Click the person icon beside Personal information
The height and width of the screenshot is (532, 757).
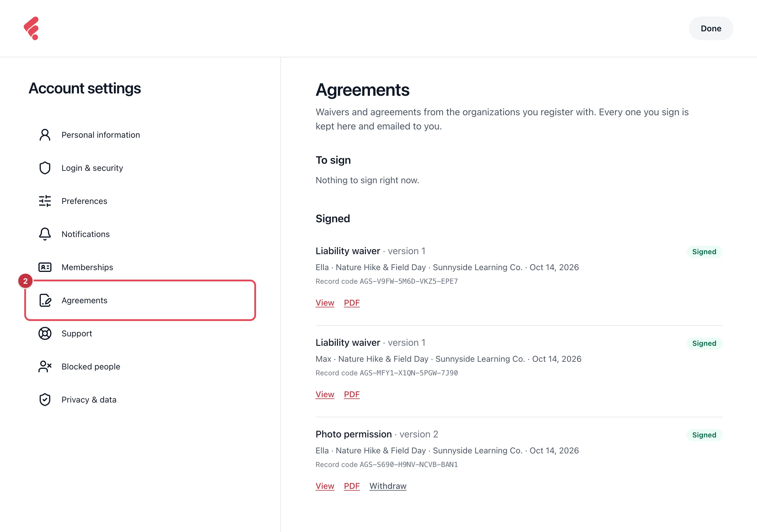click(x=45, y=135)
